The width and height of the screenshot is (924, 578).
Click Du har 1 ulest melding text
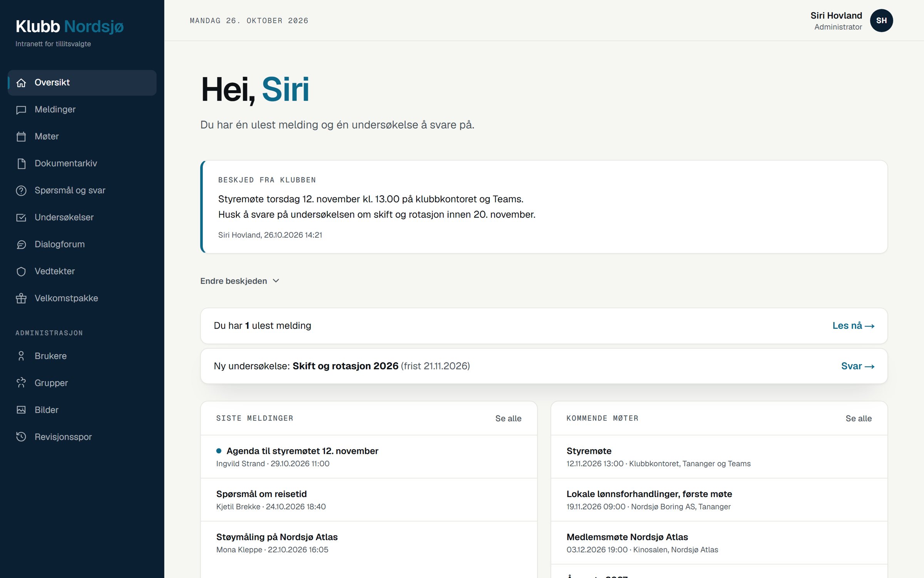(x=262, y=326)
